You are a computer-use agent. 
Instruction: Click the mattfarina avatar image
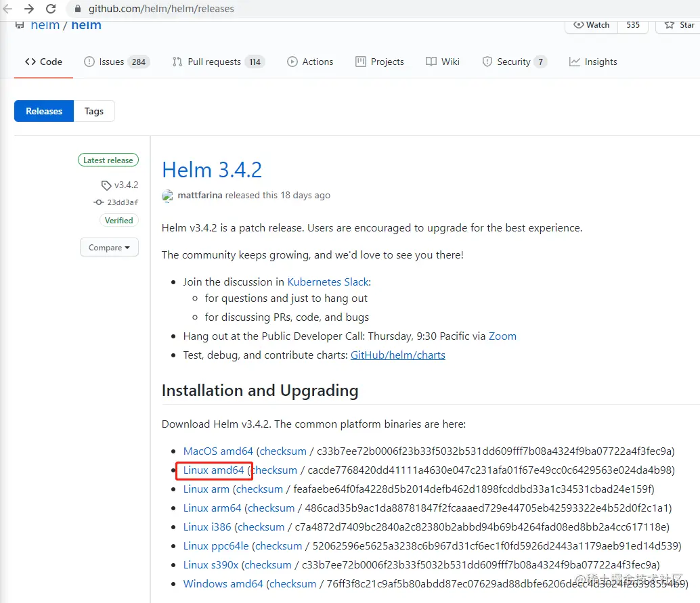pos(167,196)
